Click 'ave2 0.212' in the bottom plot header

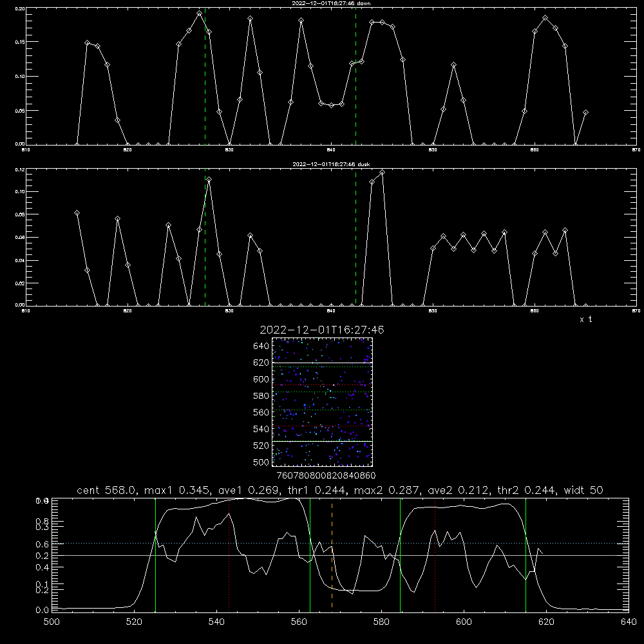tap(457, 490)
